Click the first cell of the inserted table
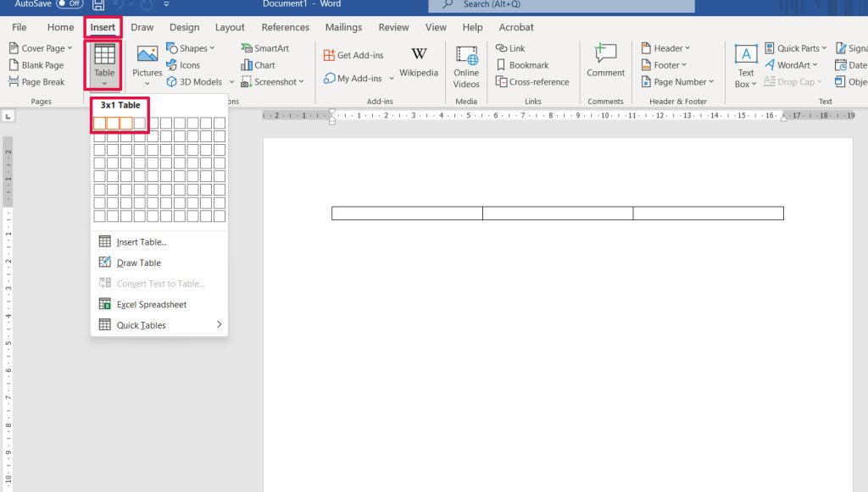 (x=407, y=213)
